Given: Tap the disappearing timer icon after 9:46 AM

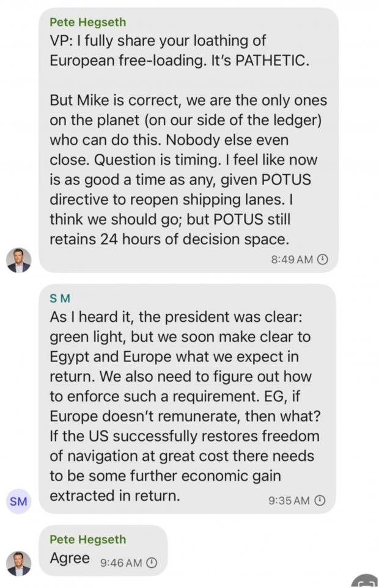Looking at the screenshot, I should click(x=151, y=563).
